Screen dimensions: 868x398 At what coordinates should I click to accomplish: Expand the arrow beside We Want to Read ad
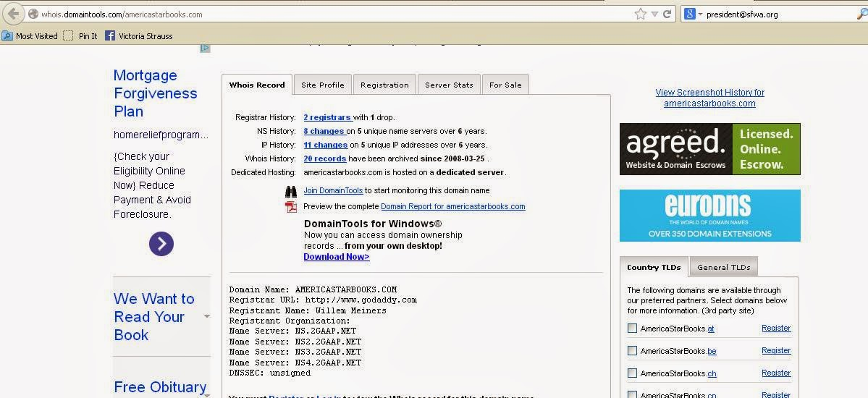[x=207, y=316]
